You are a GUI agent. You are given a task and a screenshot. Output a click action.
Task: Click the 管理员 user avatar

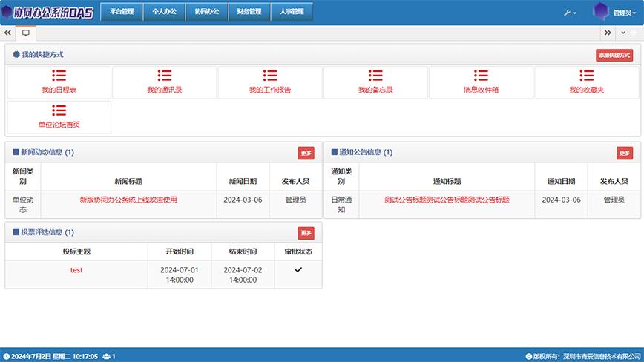pyautogui.click(x=601, y=11)
